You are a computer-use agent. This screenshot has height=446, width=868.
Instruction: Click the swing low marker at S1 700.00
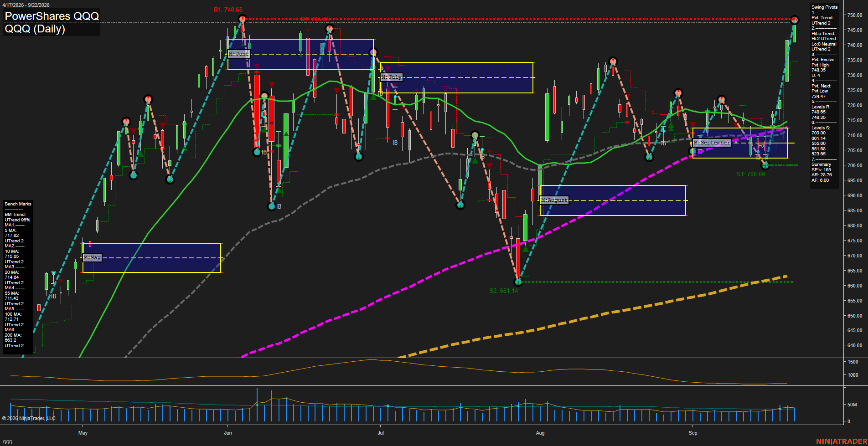[765, 165]
